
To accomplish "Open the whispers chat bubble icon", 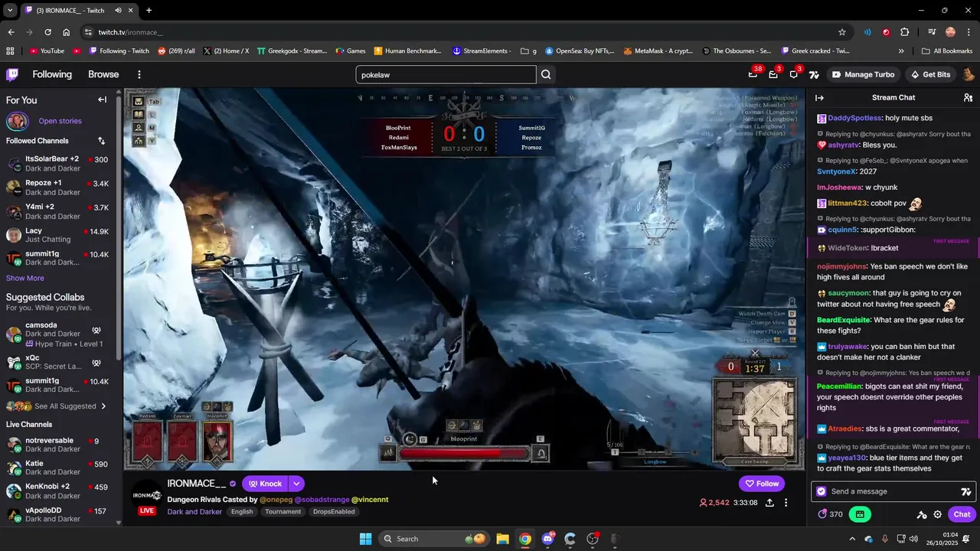I will coord(794,74).
